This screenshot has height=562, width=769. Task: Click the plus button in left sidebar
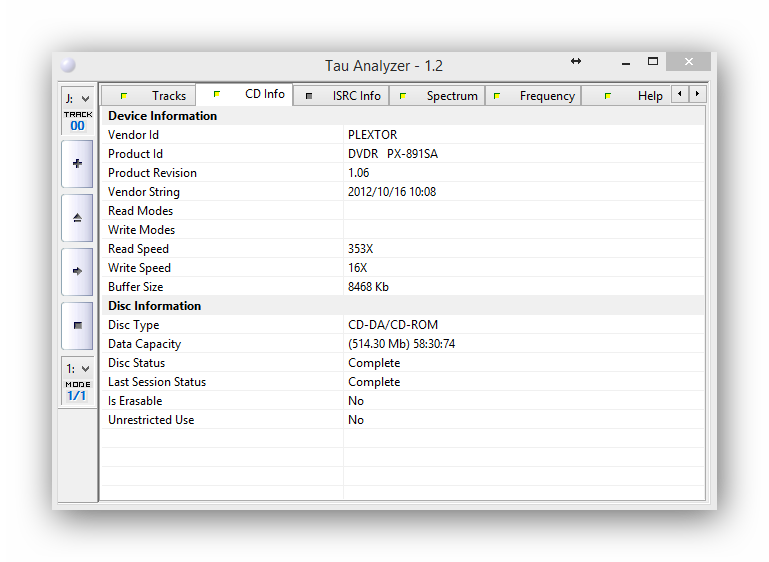pyautogui.click(x=77, y=163)
